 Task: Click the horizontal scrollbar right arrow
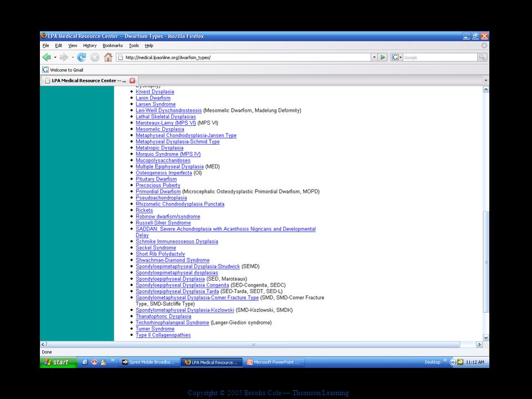479,344
